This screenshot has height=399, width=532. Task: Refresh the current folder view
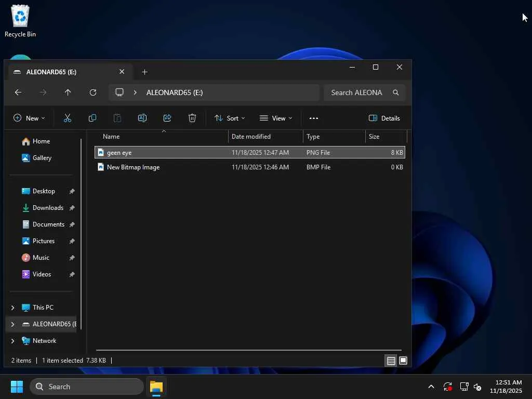[x=93, y=92]
